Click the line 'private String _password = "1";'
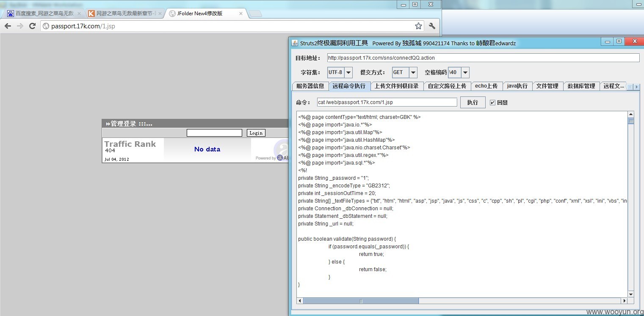This screenshot has width=644, height=316. point(333,178)
